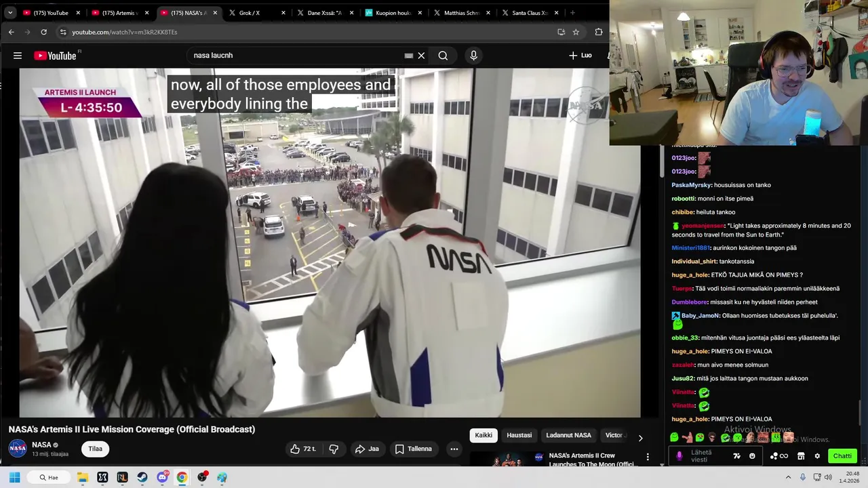868x488 pixels.
Task: Select the Ladannut NASA filter chip
Action: pos(568,435)
